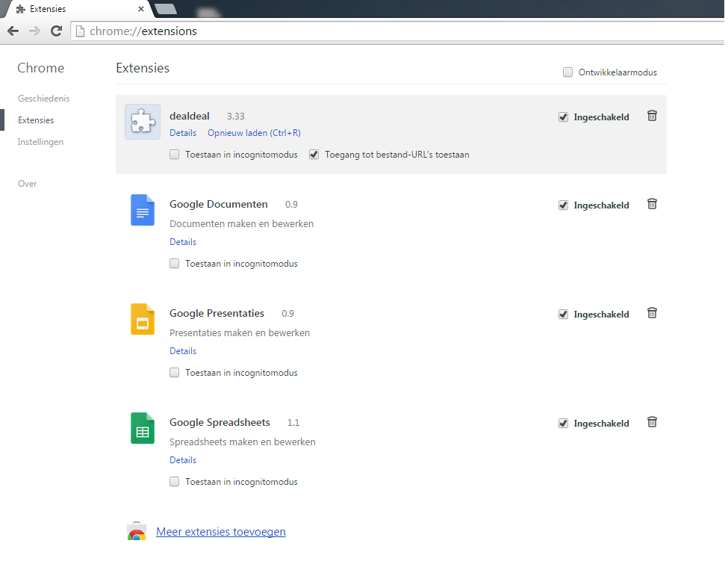Click the dealdeal puzzle piece icon
728x573 pixels.
point(142,122)
